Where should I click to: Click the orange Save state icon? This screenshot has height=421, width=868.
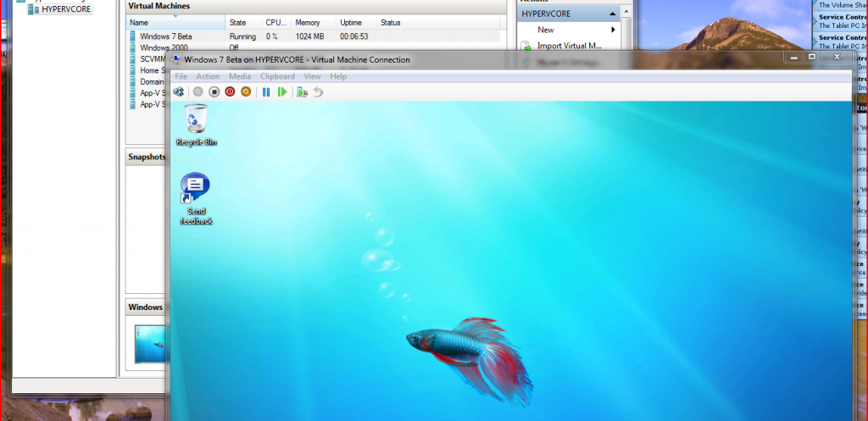click(246, 91)
